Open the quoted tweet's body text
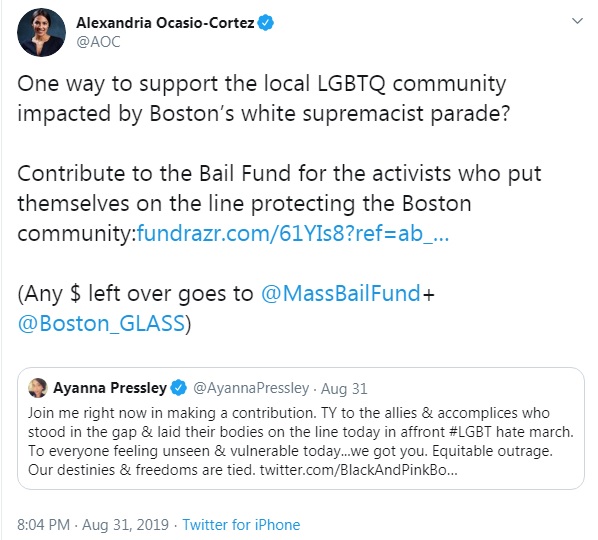Viewport: 598px width, 540px height. [x=301, y=441]
